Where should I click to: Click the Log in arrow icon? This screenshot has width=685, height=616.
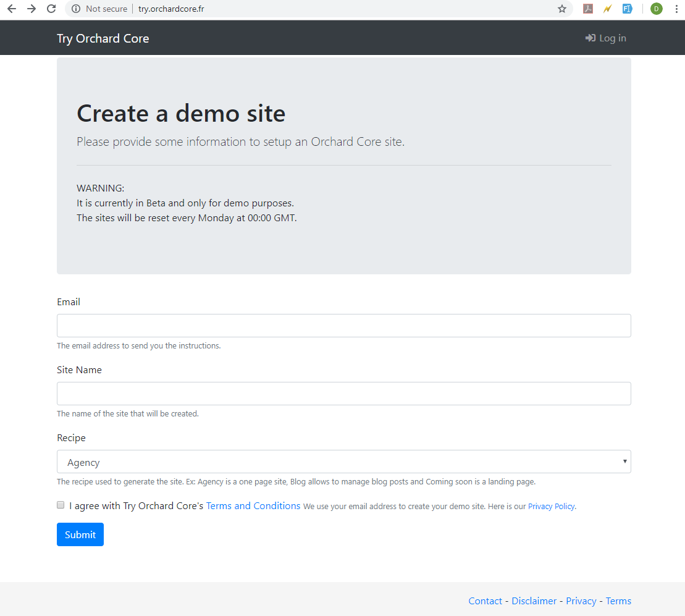590,38
